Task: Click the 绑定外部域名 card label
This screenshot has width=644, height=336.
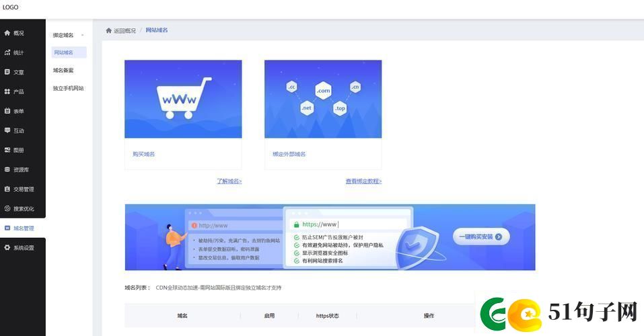Action: [x=289, y=155]
